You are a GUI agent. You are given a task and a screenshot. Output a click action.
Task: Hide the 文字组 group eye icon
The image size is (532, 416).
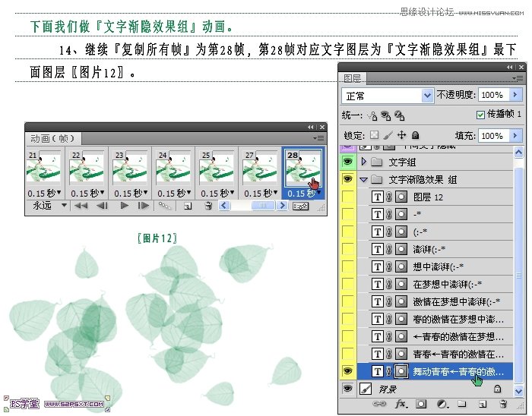tap(347, 162)
